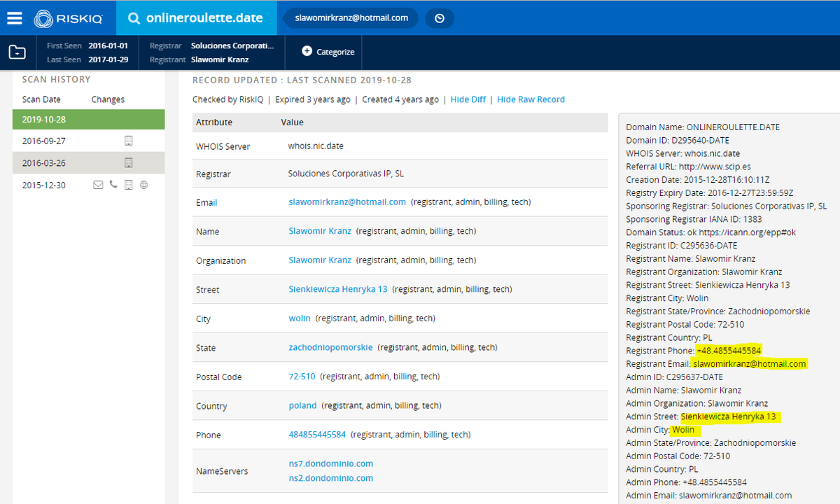Click the Referral URL http://www.scip.es line
Screen dimensions: 840x504
689,167
